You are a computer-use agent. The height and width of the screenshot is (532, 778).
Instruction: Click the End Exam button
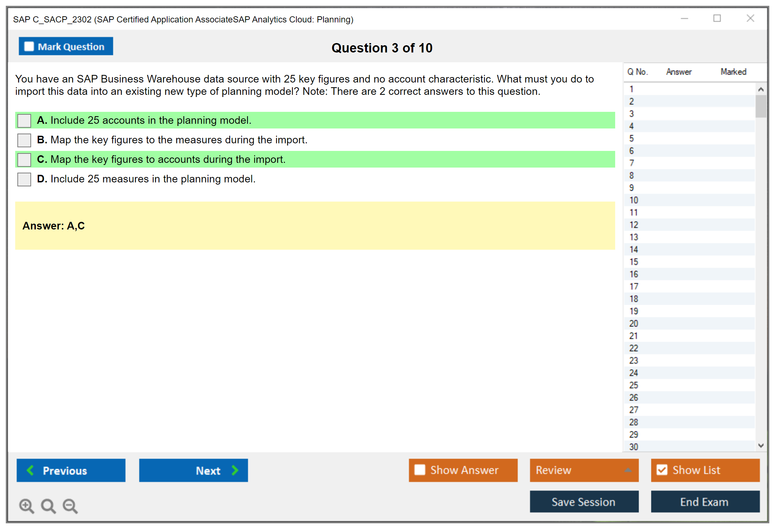pyautogui.click(x=705, y=502)
